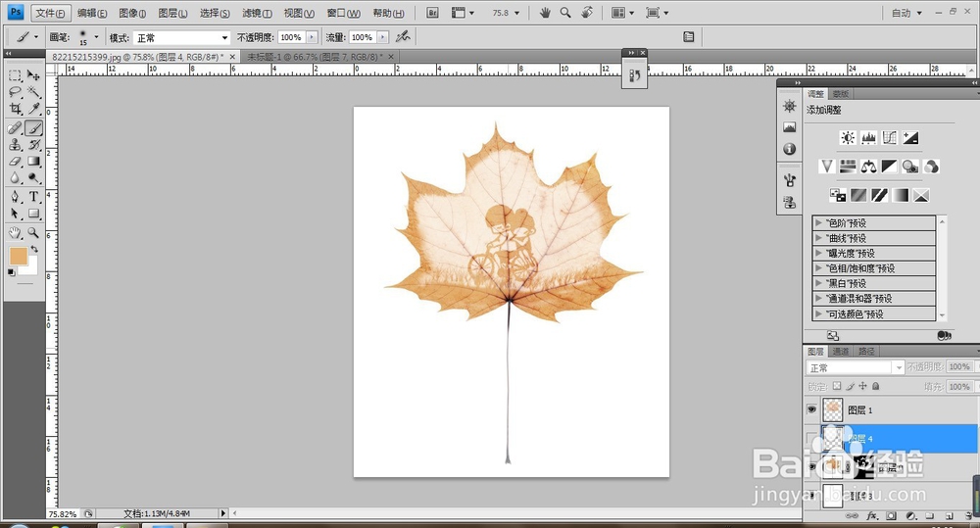The image size is (980, 528).
Task: Select the Eyedropper tool
Action: (33, 109)
